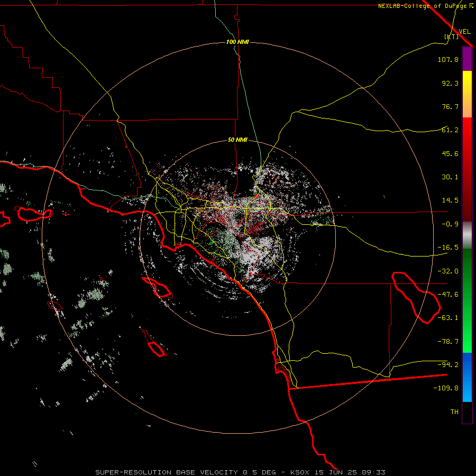The width and height of the screenshot is (476, 476).
Task: Click the -78.7 legend value
Action: point(448,342)
